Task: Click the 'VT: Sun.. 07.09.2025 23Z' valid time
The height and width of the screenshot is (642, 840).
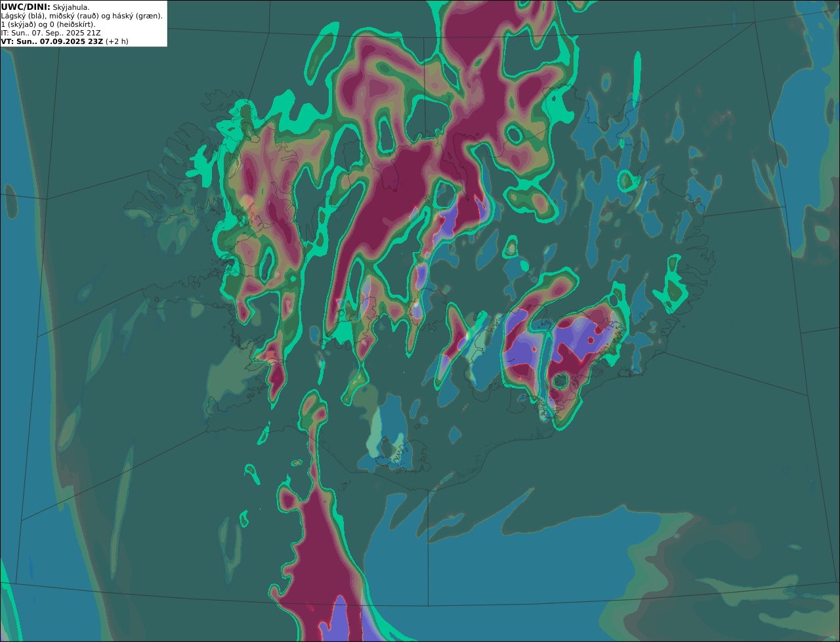Action: (x=52, y=41)
